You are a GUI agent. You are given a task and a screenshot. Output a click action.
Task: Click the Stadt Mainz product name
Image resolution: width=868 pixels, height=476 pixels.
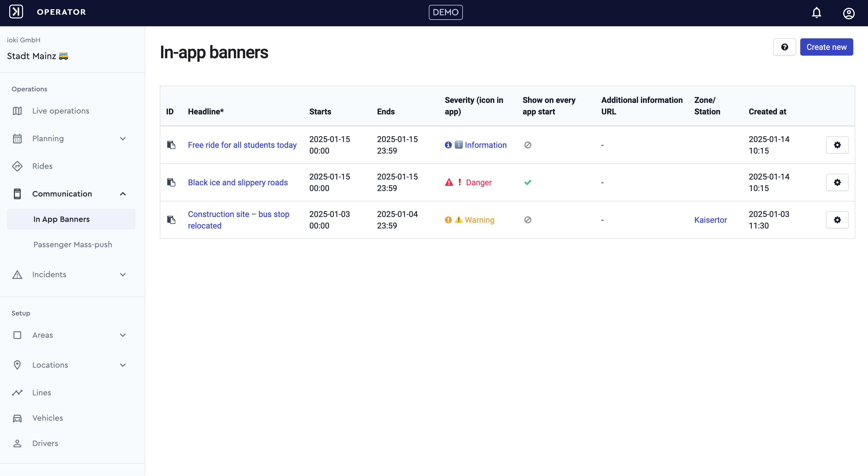click(37, 56)
